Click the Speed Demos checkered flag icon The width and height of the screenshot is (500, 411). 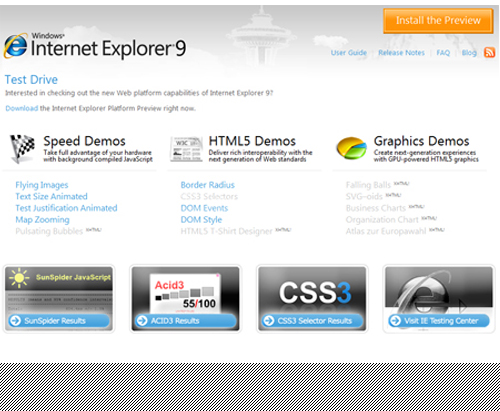(x=22, y=149)
